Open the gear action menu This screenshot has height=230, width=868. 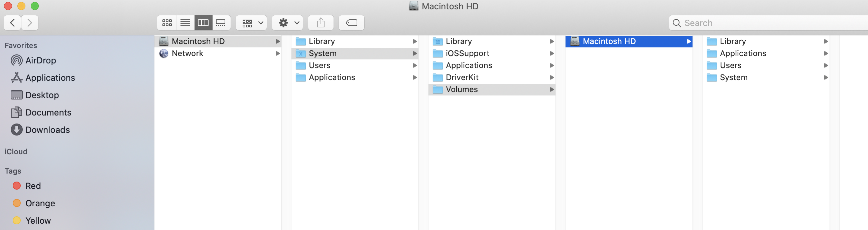(287, 23)
